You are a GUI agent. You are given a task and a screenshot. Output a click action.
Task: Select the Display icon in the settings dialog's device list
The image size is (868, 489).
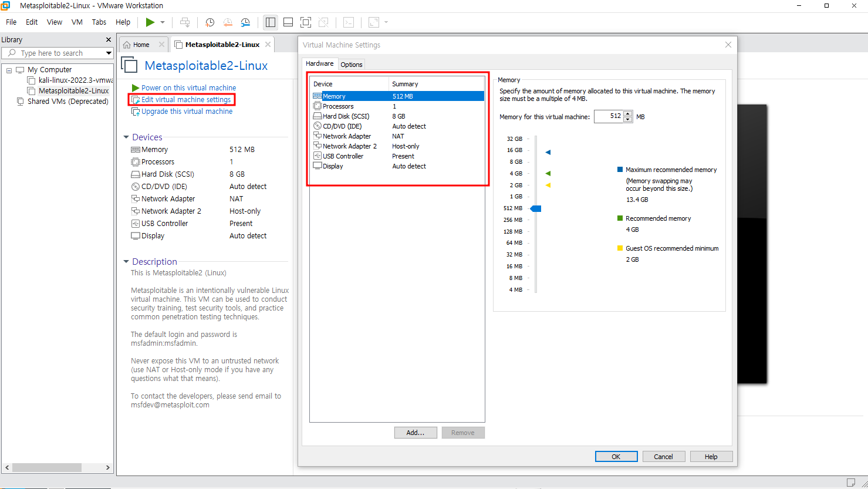tap(318, 166)
